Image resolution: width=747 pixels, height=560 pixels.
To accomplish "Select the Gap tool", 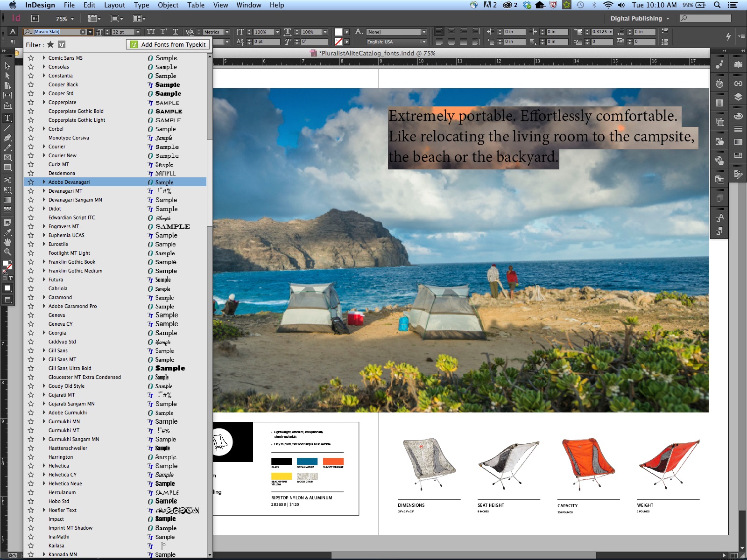I will [x=7, y=95].
